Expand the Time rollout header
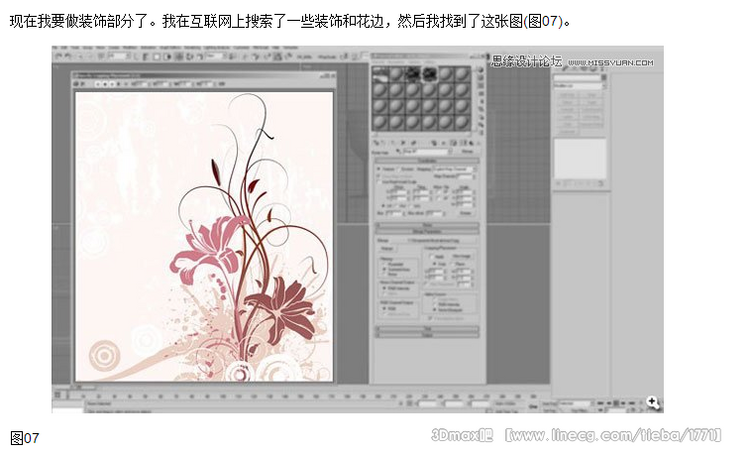Viewport: 750px width, 452px height. point(427,329)
